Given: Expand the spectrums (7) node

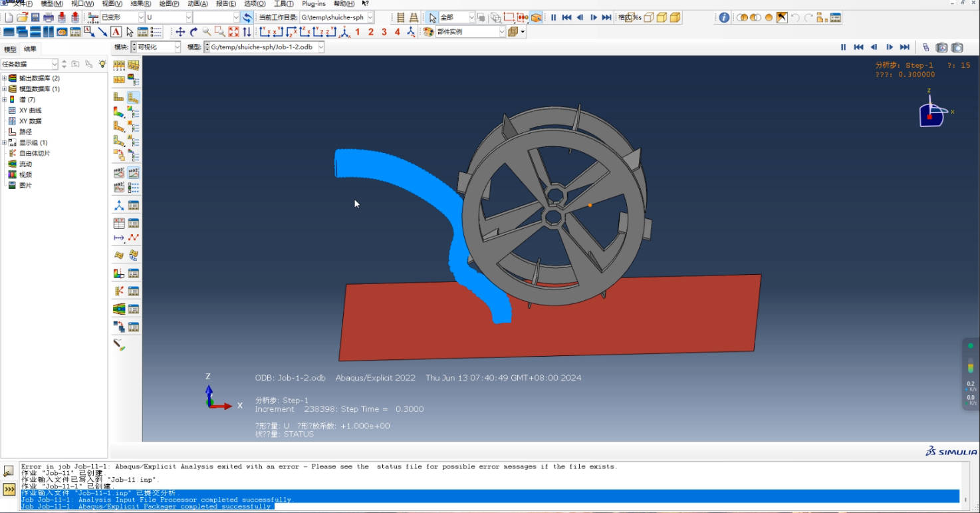Looking at the screenshot, I should [x=4, y=99].
